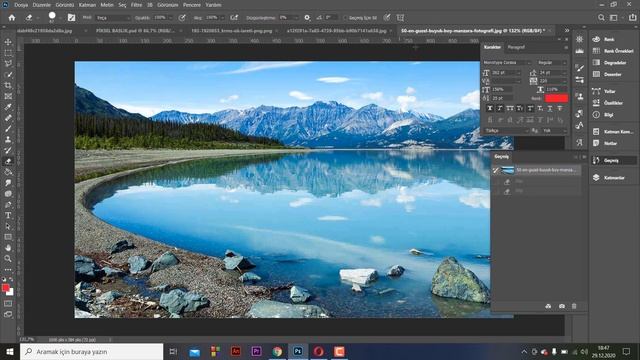Open the Düzenle menu
Viewport: 640px width, 360px height.
tap(42, 5)
